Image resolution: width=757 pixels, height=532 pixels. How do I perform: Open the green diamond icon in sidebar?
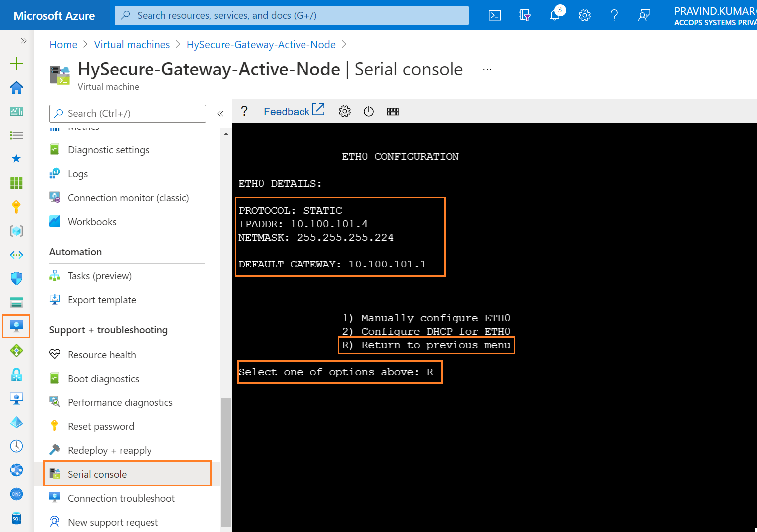point(16,351)
